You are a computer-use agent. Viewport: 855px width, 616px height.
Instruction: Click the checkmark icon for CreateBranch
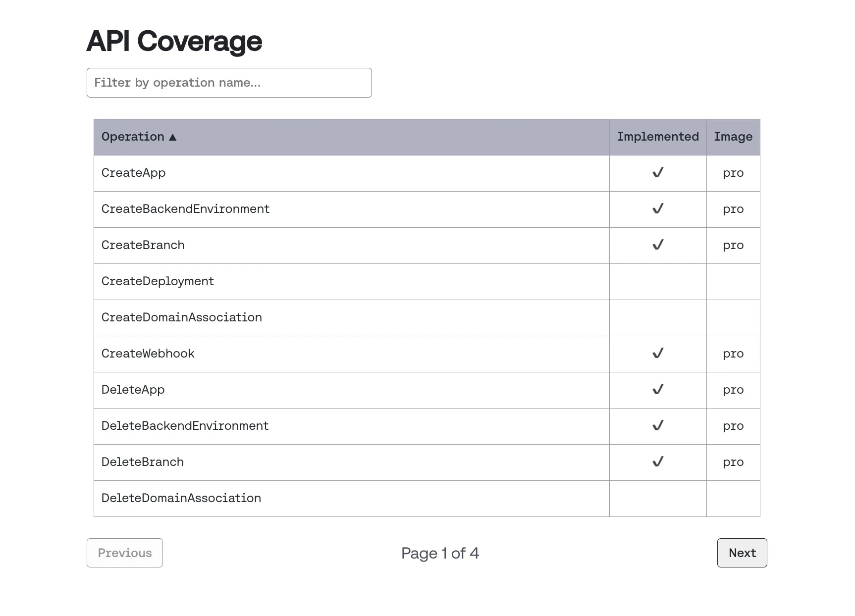point(657,245)
